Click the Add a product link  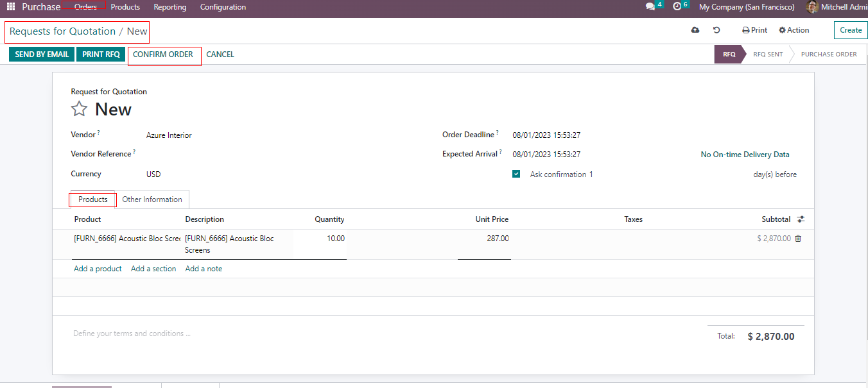(98, 269)
